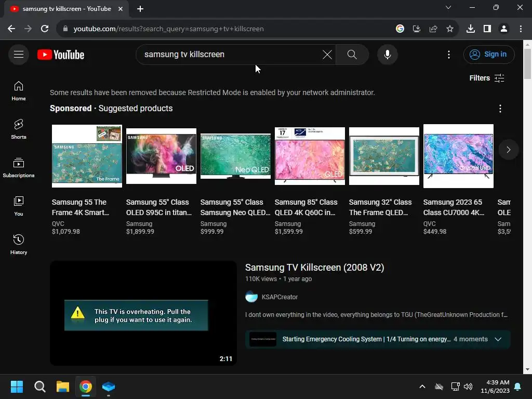This screenshot has height=399, width=532.
Task: Play the overheating TV video thumbnail
Action: pyautogui.click(x=143, y=313)
